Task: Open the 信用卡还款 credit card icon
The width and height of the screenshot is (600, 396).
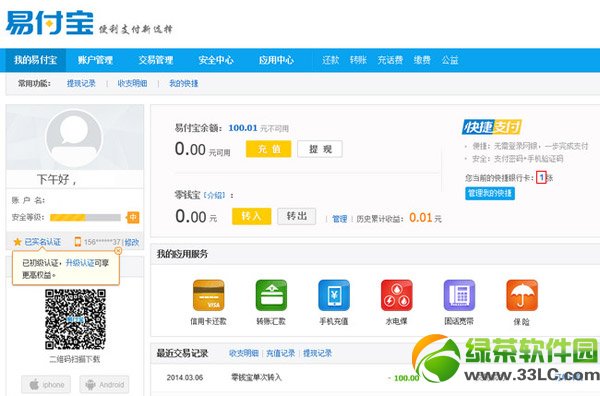Action: 209,295
